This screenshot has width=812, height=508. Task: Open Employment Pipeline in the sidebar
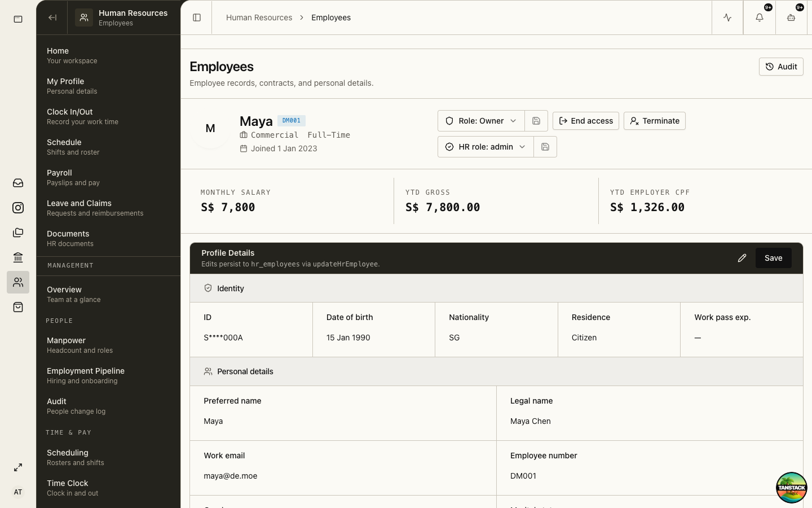pos(108,375)
